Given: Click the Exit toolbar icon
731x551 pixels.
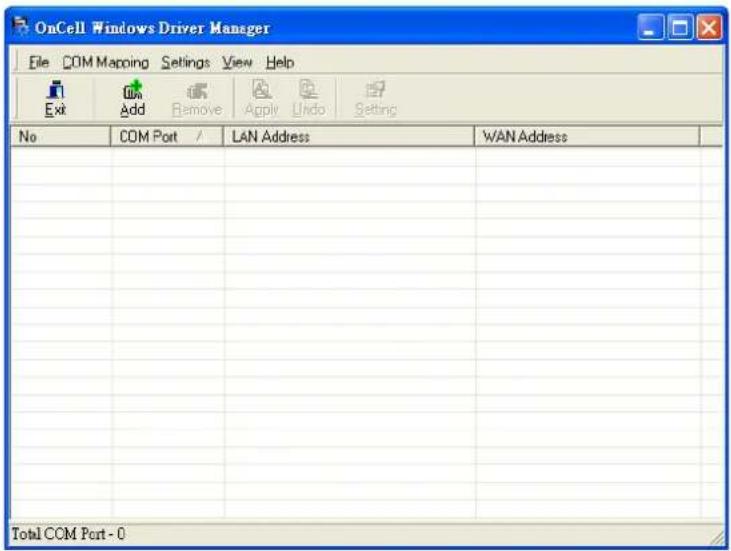Looking at the screenshot, I should pos(55,98).
